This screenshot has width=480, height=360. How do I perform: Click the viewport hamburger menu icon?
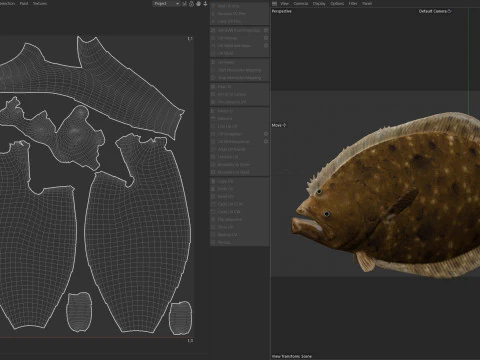(275, 3)
